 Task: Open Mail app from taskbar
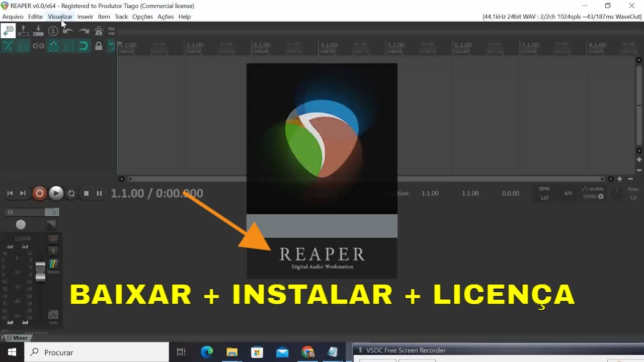tap(282, 352)
